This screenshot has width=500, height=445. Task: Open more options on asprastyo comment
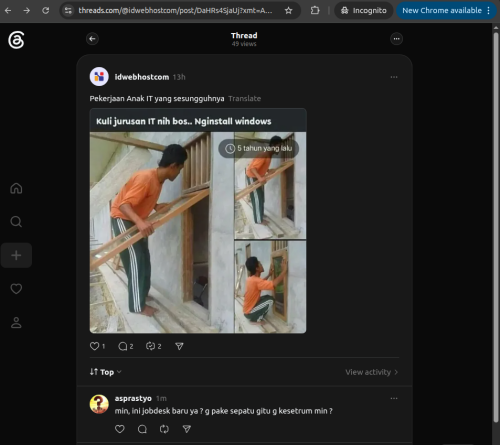tap(394, 398)
